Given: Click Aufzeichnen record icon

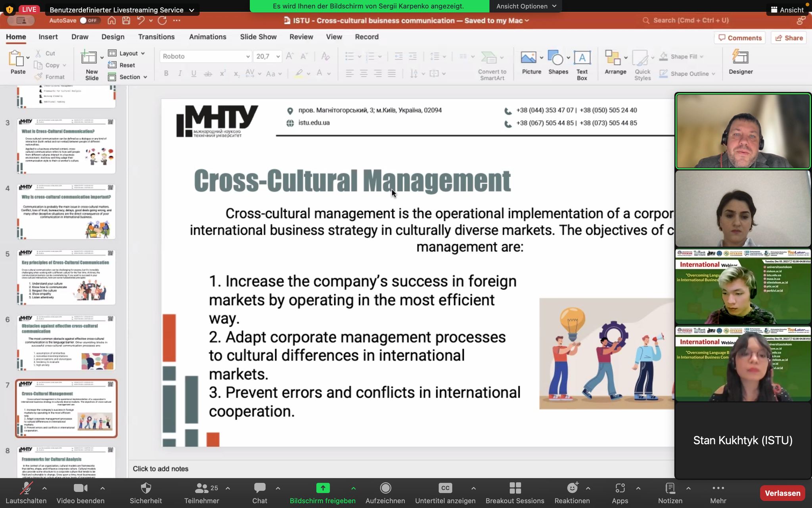Looking at the screenshot, I should pos(385,488).
